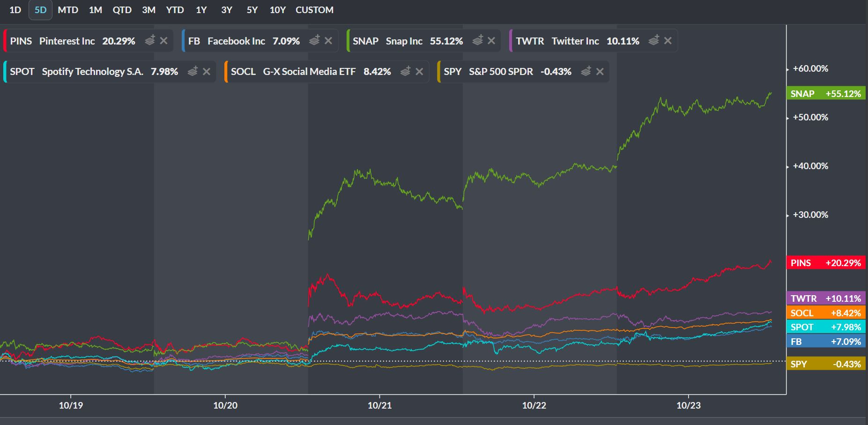Remove TWTR Twitter Inc from comparison
Viewport: 868px width, 425px height.
tap(668, 41)
